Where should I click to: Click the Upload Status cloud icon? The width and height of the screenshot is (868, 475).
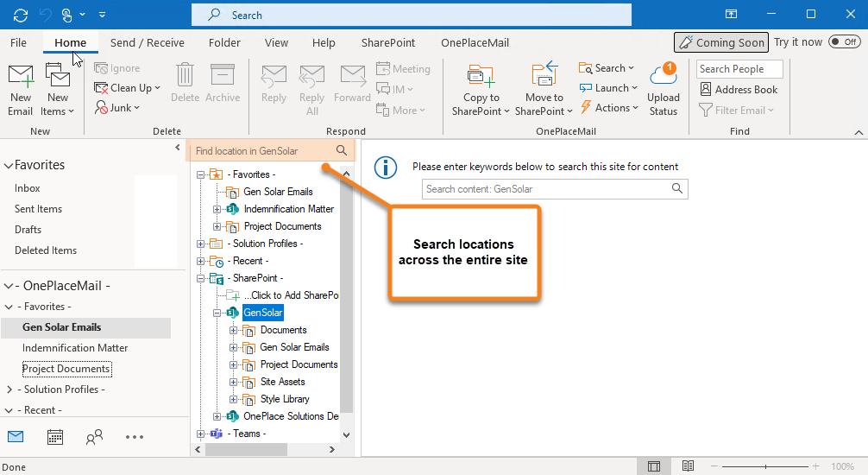coord(664,74)
